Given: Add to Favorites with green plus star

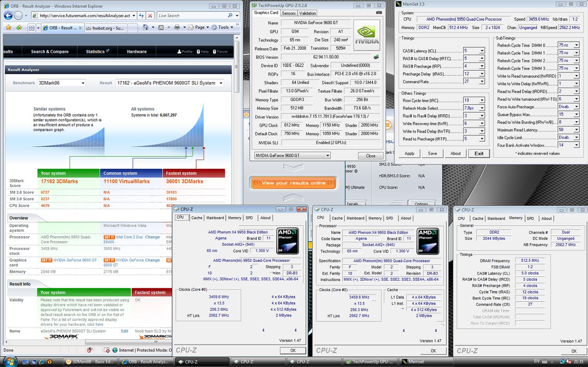Looking at the screenshot, I should pyautogui.click(x=19, y=27).
